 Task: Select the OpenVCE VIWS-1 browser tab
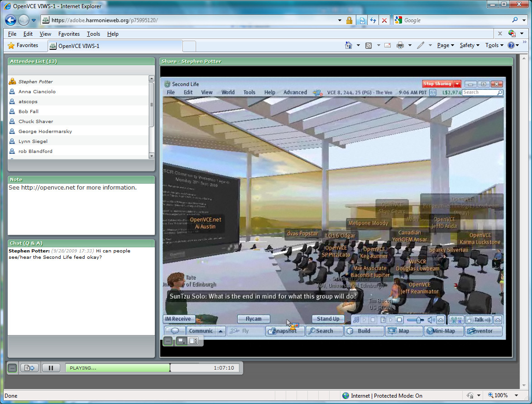pyautogui.click(x=115, y=46)
